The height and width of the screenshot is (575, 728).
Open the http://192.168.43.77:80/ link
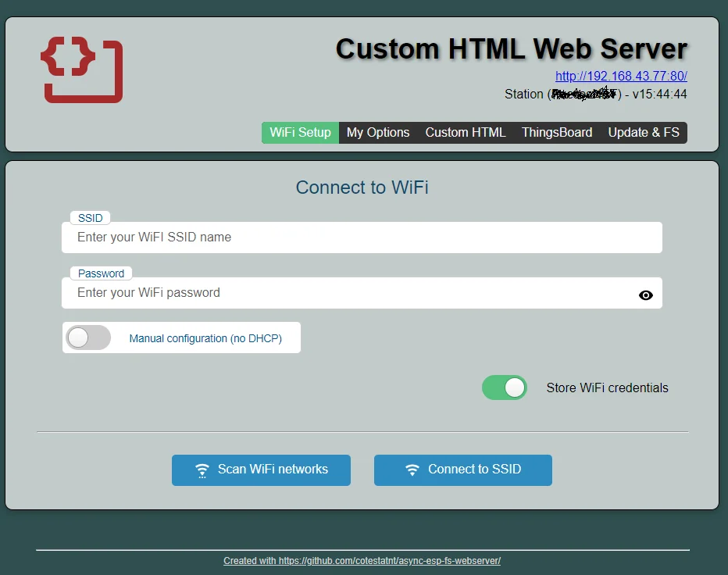621,76
